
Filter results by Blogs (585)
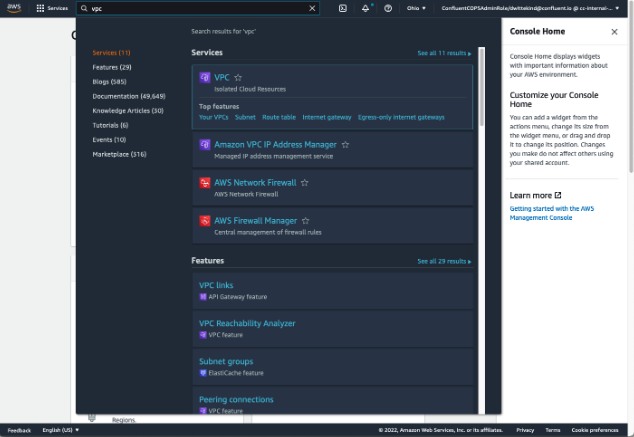tap(109, 82)
